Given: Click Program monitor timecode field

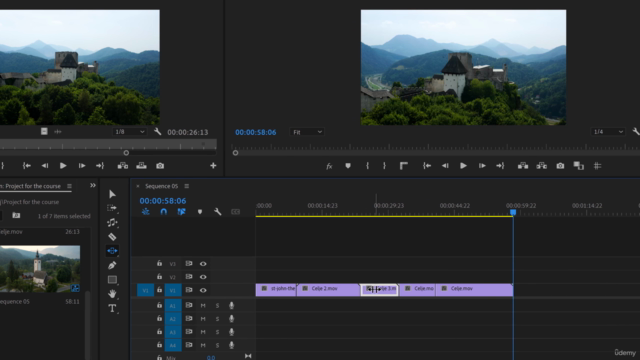Looking at the screenshot, I should coord(256,132).
